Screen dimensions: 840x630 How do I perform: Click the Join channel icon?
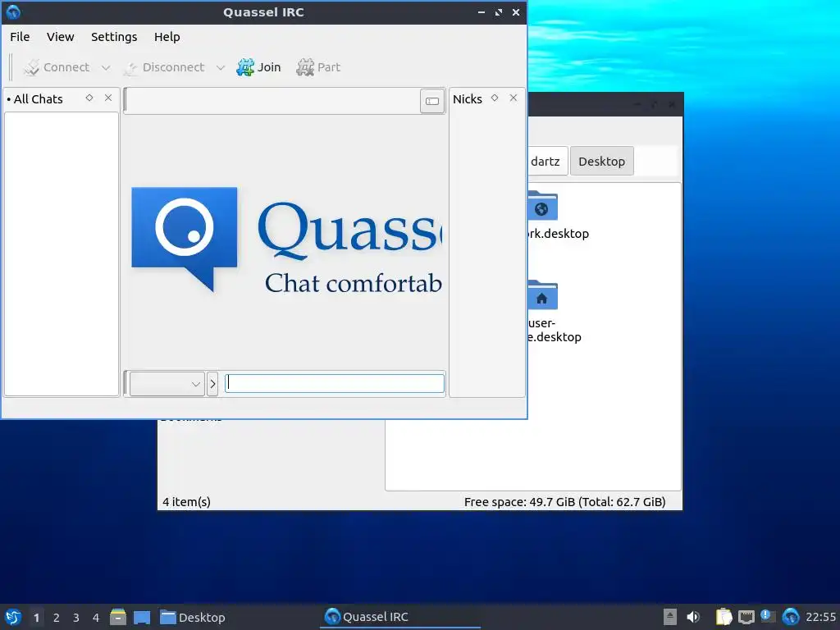point(244,67)
